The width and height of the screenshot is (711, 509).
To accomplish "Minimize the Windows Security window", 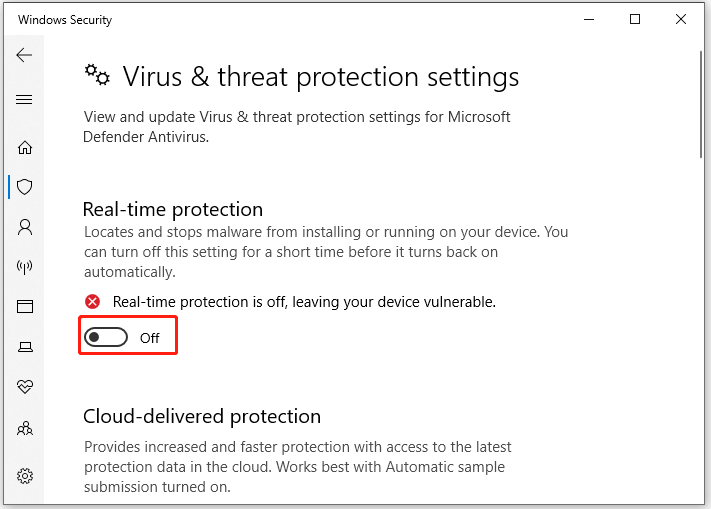I will click(589, 19).
